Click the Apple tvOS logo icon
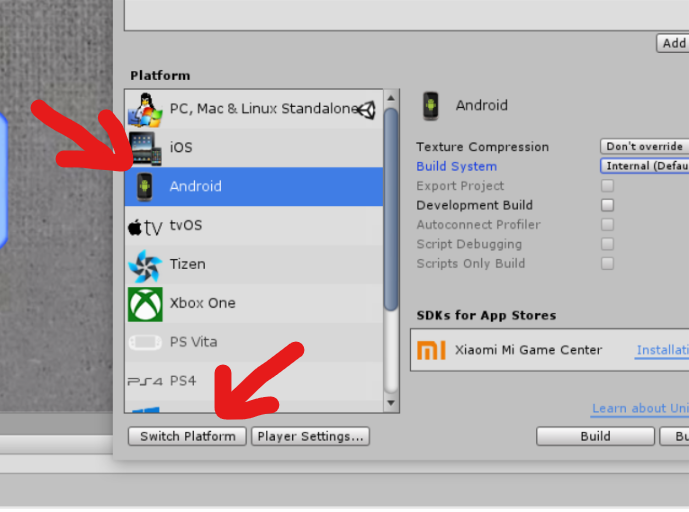Image resolution: width=689 pixels, height=512 pixels. 145,227
